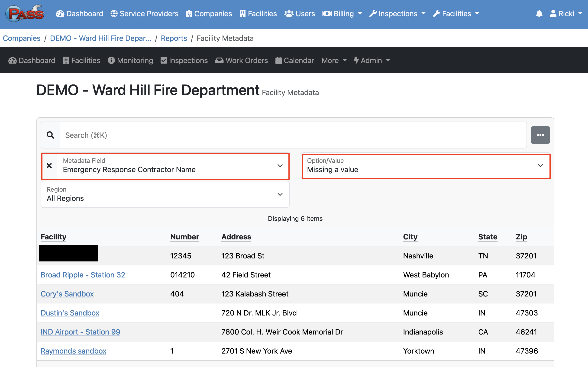This screenshot has height=367, width=588.
Task: Open the three-dots options button
Action: pos(540,135)
